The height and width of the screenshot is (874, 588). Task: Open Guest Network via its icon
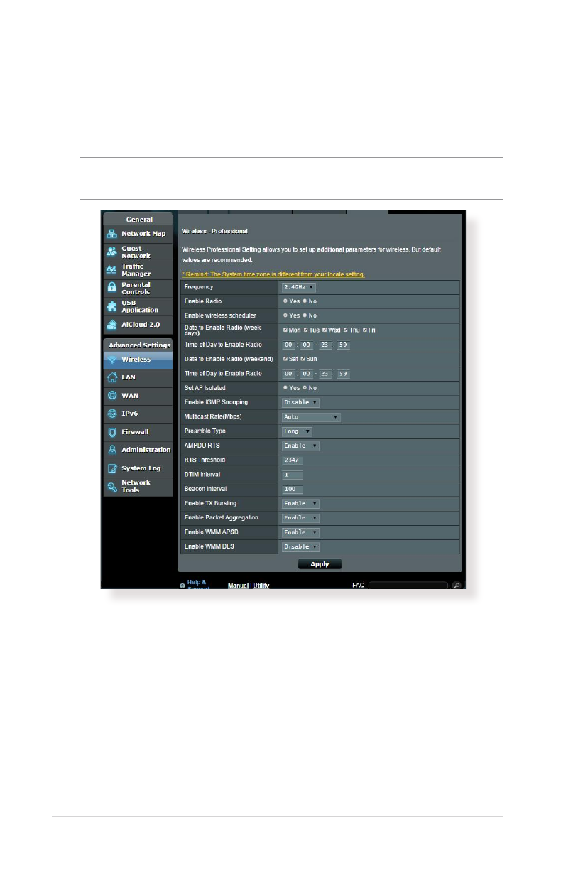(x=111, y=252)
